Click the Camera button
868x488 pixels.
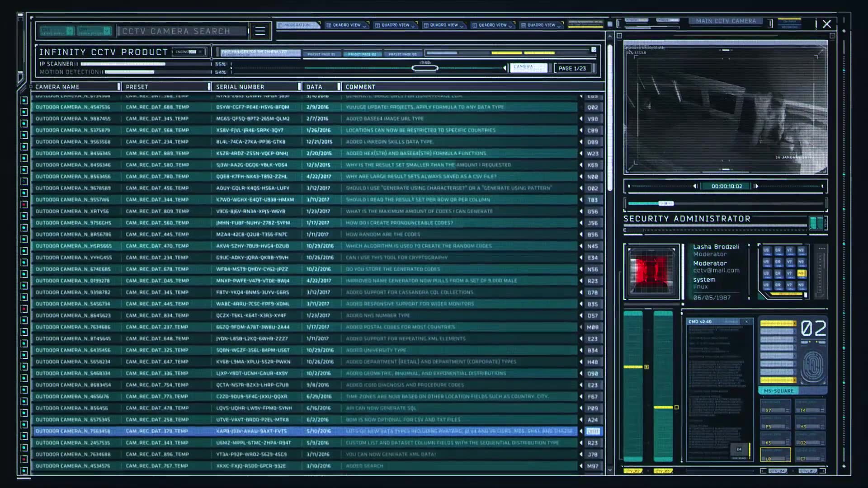[528, 67]
